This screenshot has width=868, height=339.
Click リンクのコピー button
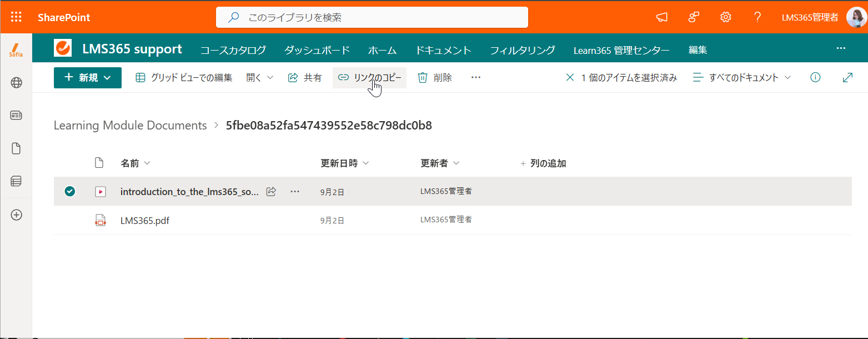pos(369,78)
